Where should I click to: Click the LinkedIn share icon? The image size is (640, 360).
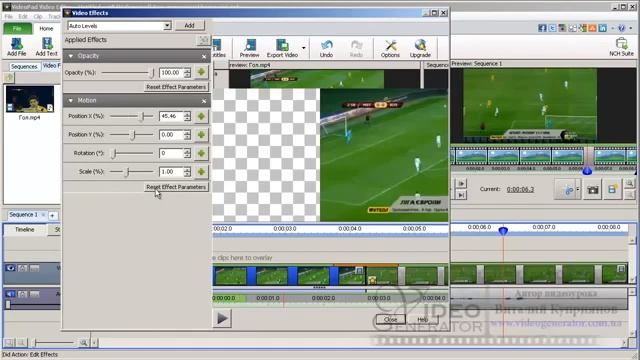point(602,28)
